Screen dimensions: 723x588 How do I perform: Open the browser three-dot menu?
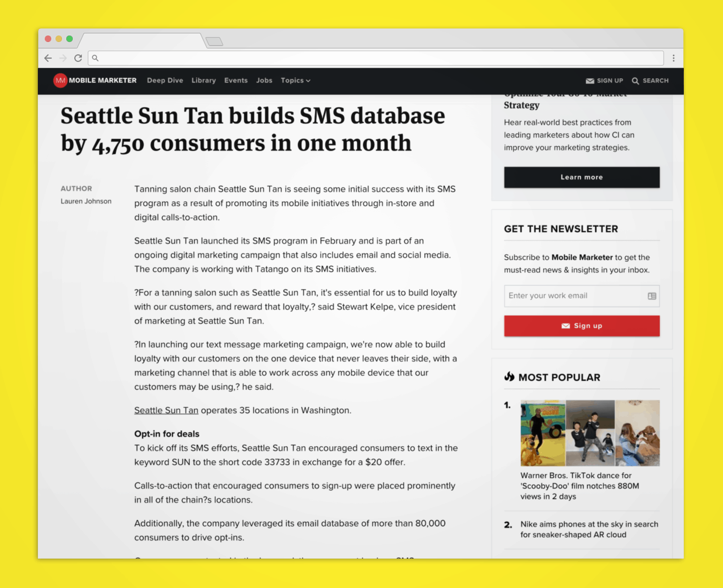pyautogui.click(x=674, y=58)
